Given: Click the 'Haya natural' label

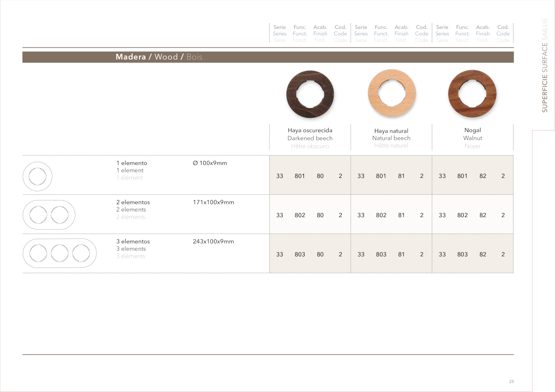Looking at the screenshot, I should [x=391, y=131].
